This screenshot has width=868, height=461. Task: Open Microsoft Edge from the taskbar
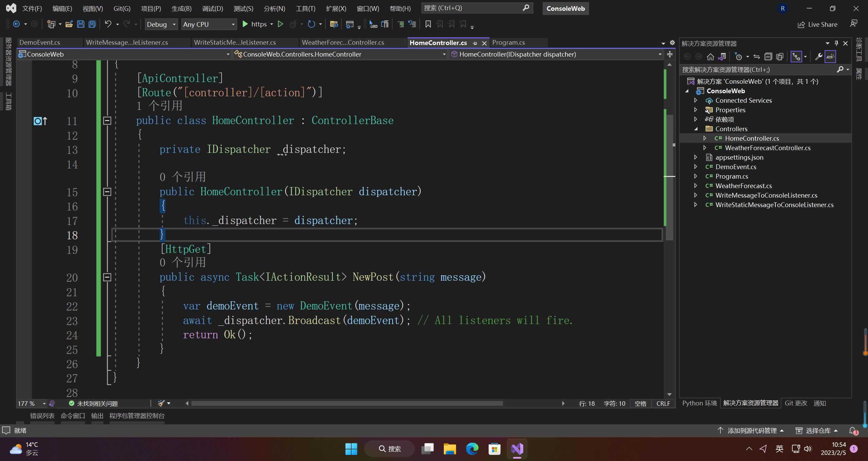(x=472, y=449)
